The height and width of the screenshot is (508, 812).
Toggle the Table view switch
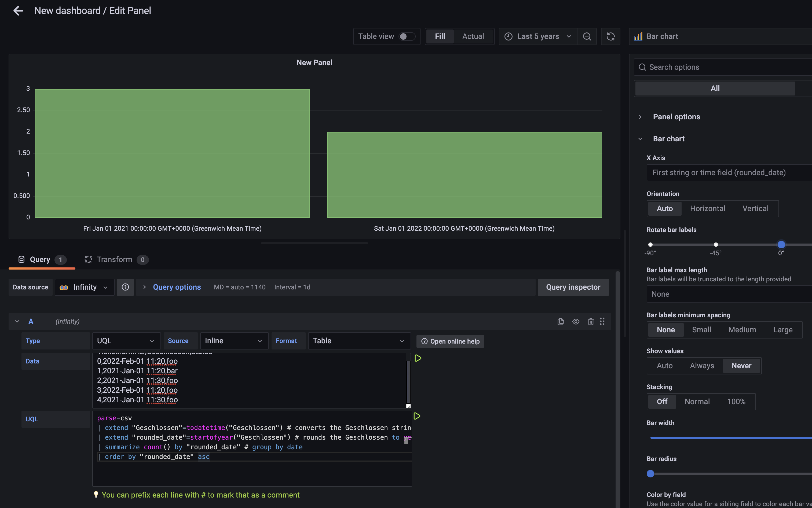[x=407, y=36]
